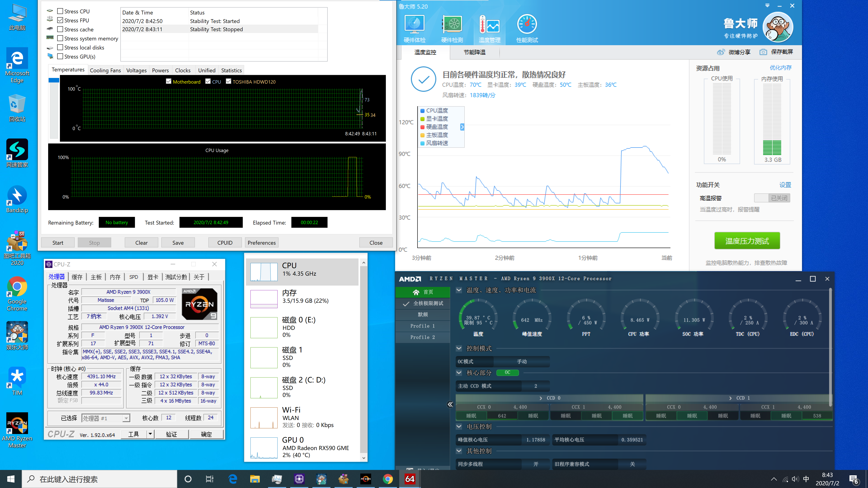The width and height of the screenshot is (868, 488).
Task: Open the 性能测试 performance test icon
Action: (527, 29)
